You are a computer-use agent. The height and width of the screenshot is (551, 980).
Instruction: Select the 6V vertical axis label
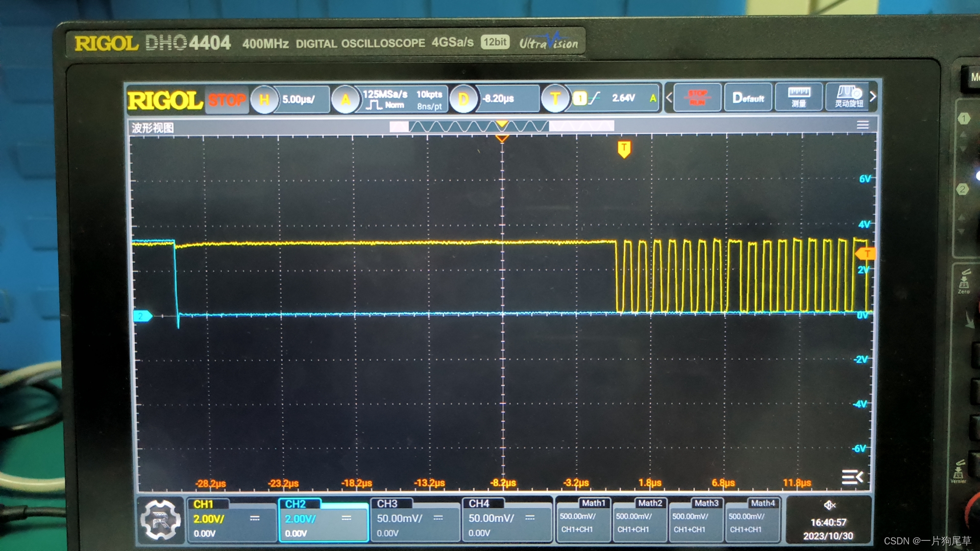click(865, 179)
